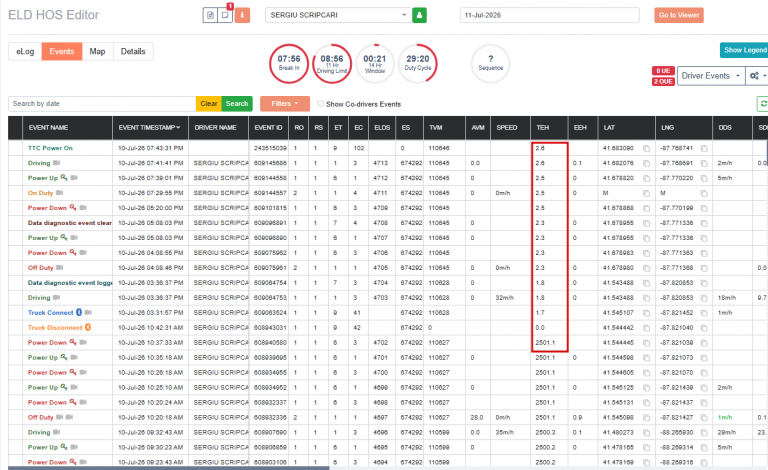
Task: Toggle Show Co-drivers Events checkbox
Action: [320, 103]
